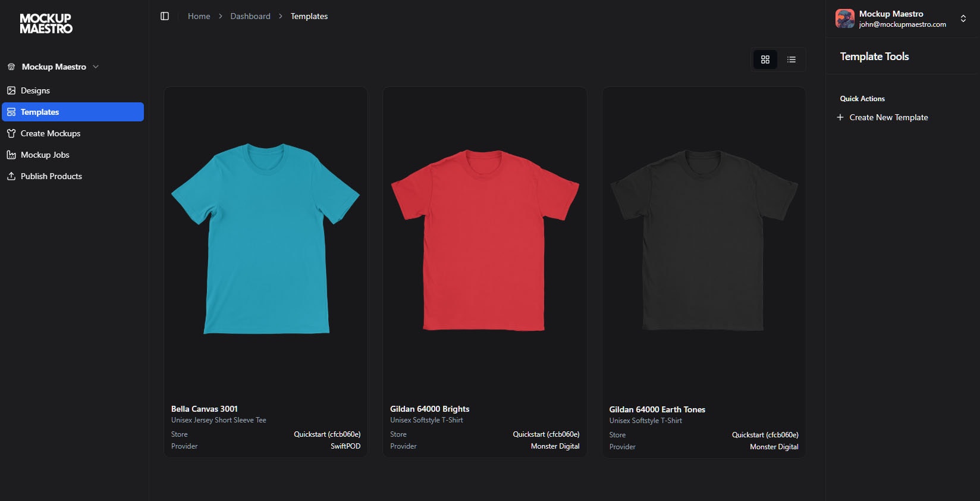Screen dimensions: 980x501
Task: Click Monster Digital under Gildan Earth Tones
Action: (x=774, y=447)
